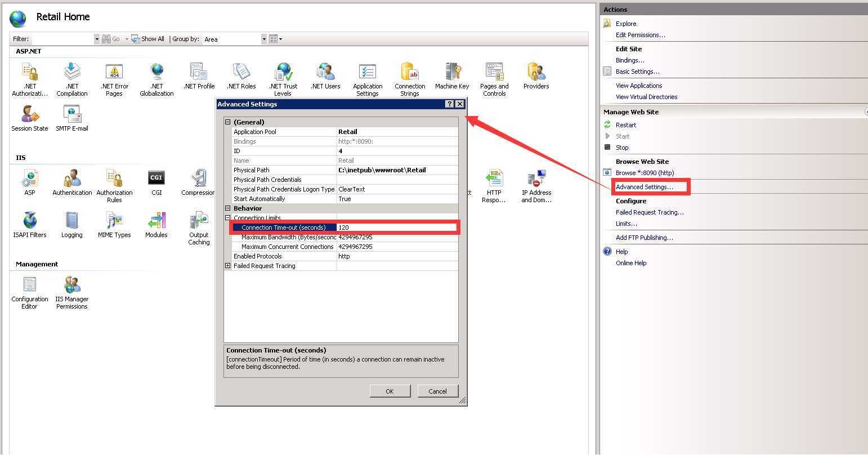Click Edit Permissions link
Screen dimensions: 868x455
pyautogui.click(x=640, y=35)
